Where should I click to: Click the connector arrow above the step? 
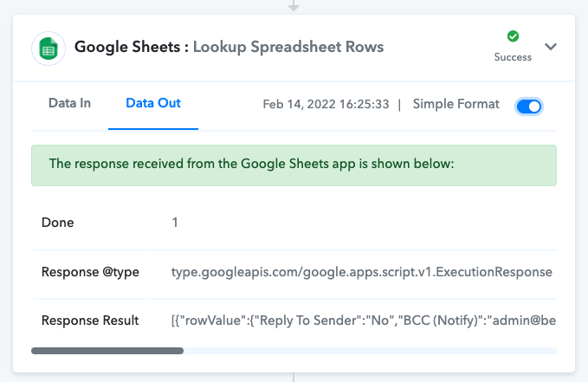[x=294, y=6]
